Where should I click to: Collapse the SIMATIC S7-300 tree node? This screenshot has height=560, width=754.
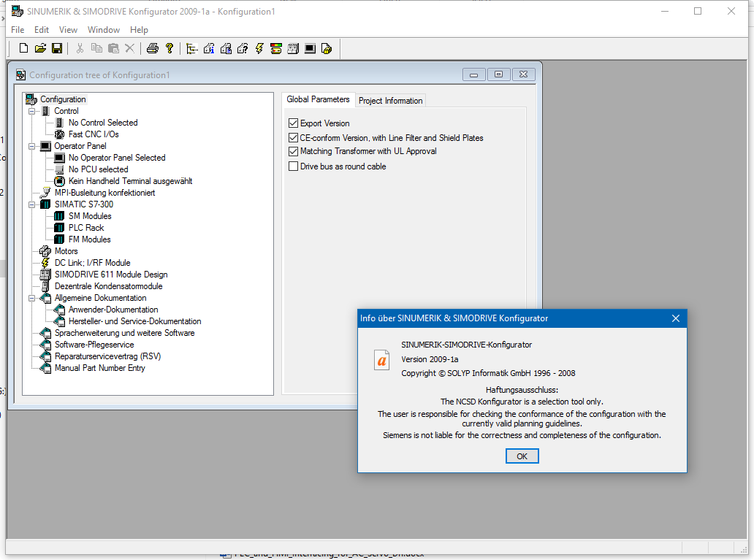point(31,204)
